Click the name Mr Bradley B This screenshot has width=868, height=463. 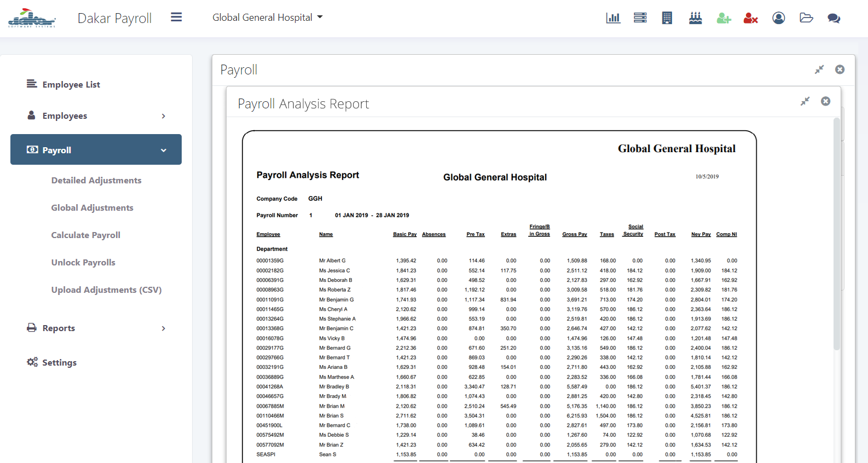coord(334,386)
